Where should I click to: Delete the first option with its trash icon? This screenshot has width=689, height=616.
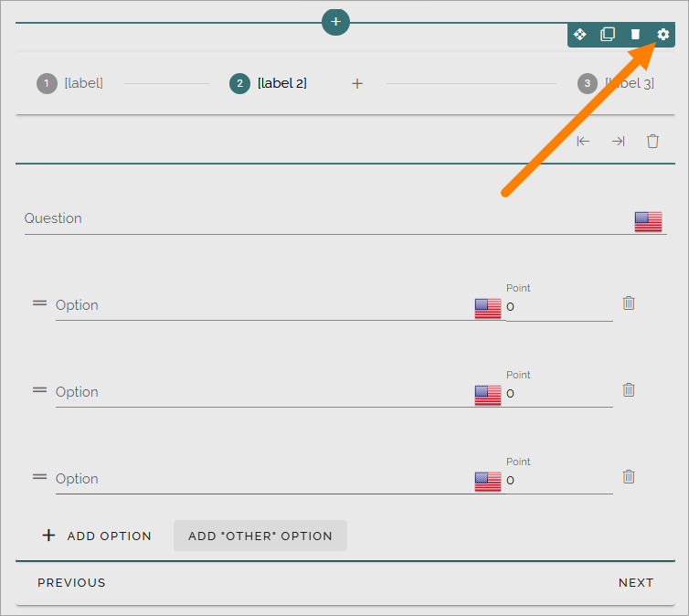tap(629, 303)
